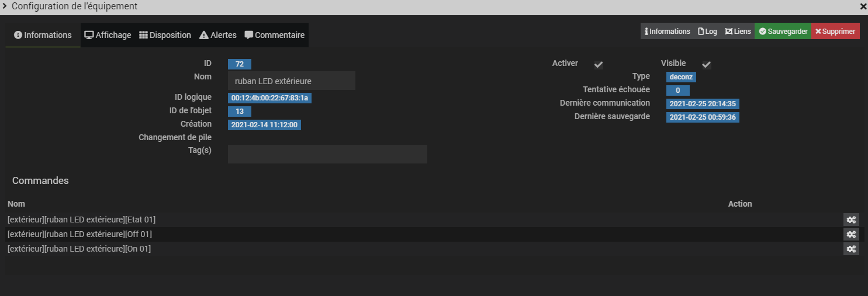Viewport: 868px width, 296px height.
Task: Toggle the Visible checkbox
Action: pos(706,64)
